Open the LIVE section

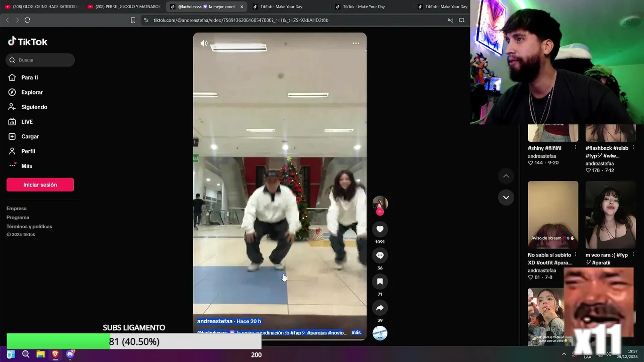[27, 122]
